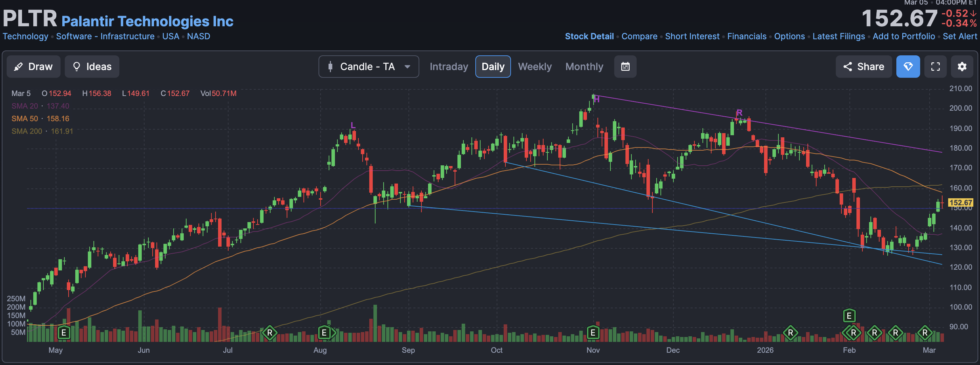Click the candlestick icon in chart type selector

pos(330,67)
